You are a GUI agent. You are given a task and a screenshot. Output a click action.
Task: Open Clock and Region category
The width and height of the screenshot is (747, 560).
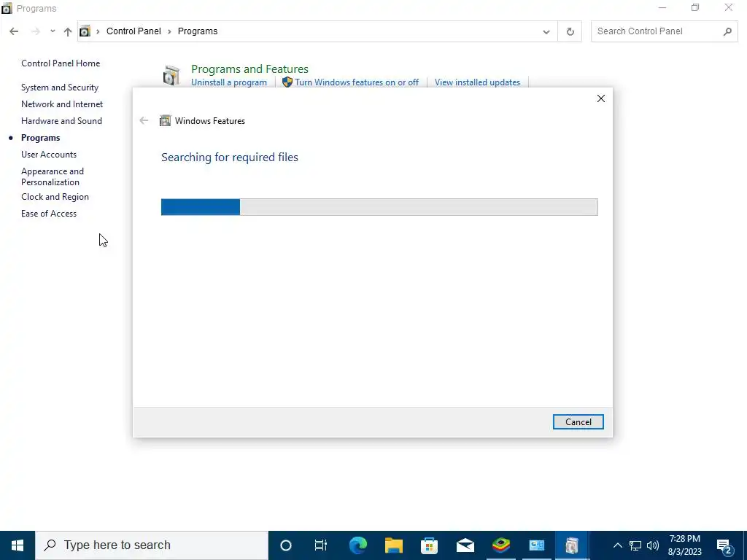pos(55,197)
